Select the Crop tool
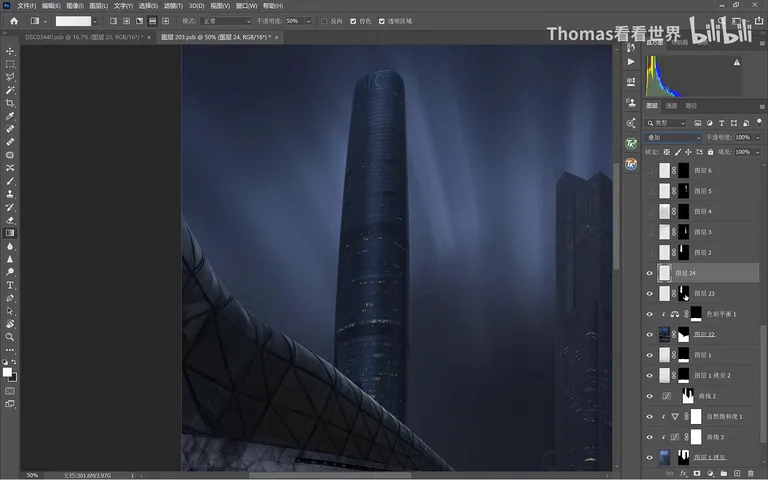Image resolution: width=768 pixels, height=480 pixels. (10, 103)
